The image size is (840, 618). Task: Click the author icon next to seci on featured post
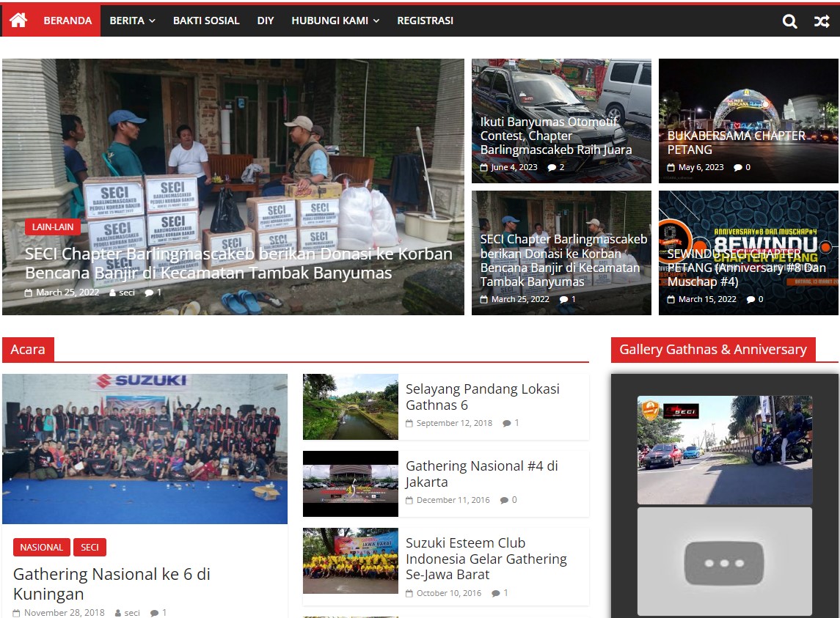point(113,293)
